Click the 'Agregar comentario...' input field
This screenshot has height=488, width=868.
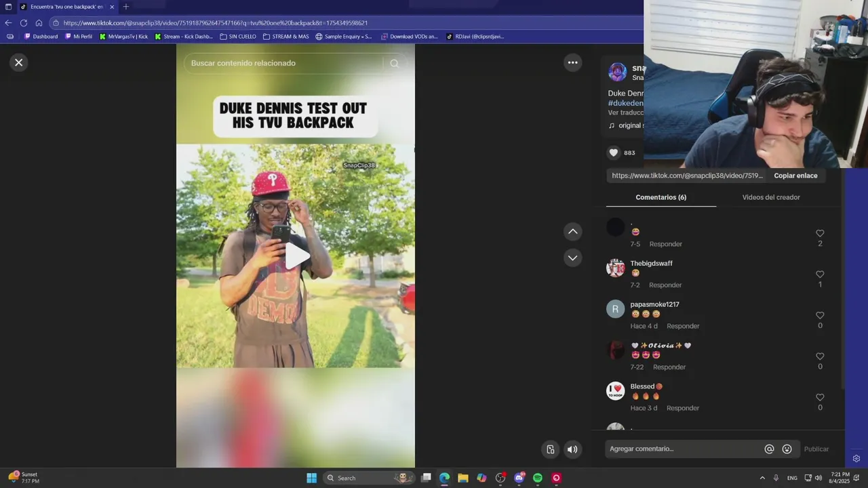(684, 449)
